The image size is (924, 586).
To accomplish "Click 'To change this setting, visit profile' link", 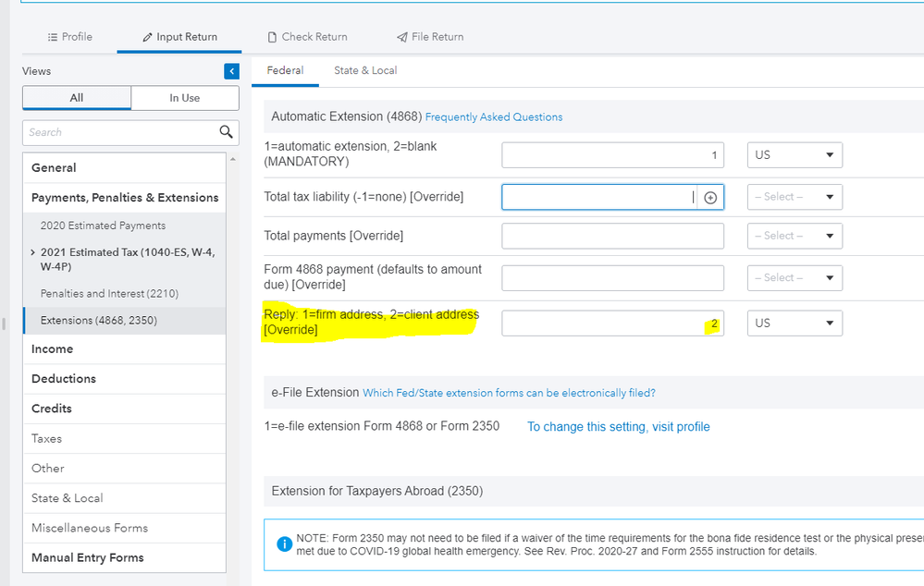I will 618,427.
